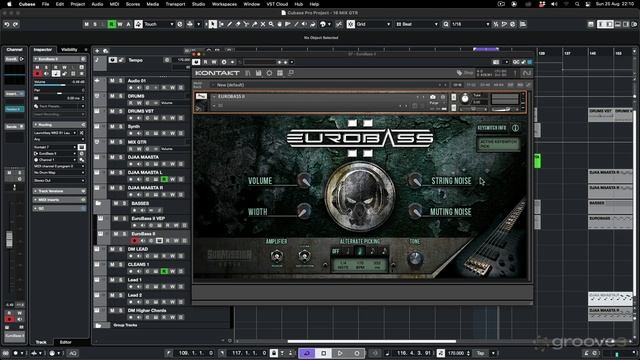Click the Redo arrow in Cubase toolbar
Viewport: 640px width, 360px height.
(x=16, y=24)
